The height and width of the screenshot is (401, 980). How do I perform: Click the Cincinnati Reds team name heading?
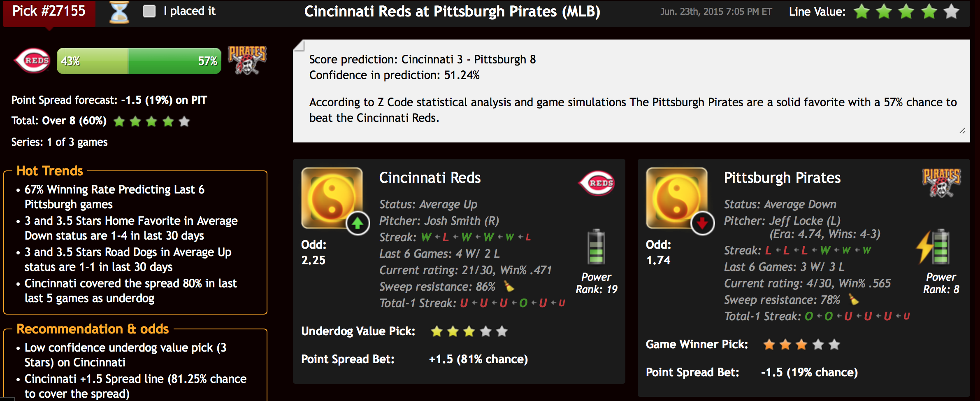click(x=430, y=178)
